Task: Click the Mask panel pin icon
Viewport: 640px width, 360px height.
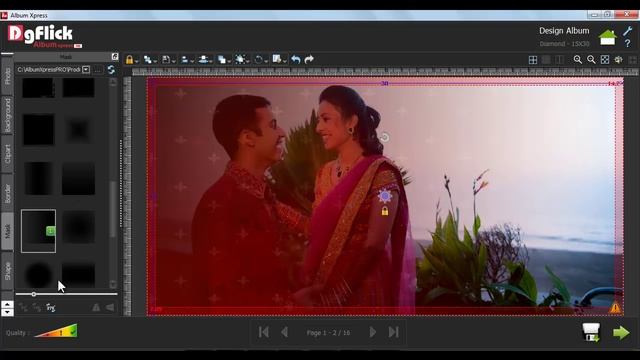Action: point(115,56)
